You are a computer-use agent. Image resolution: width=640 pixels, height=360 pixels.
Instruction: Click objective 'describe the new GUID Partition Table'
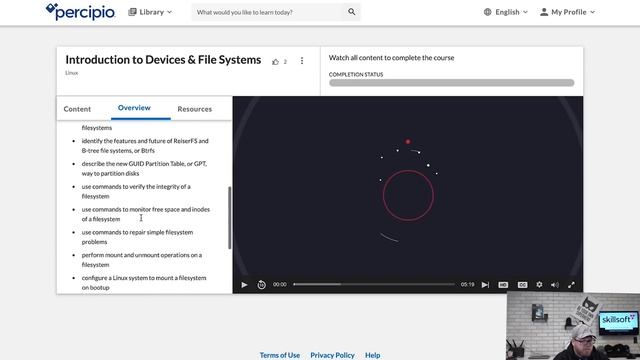point(144,169)
